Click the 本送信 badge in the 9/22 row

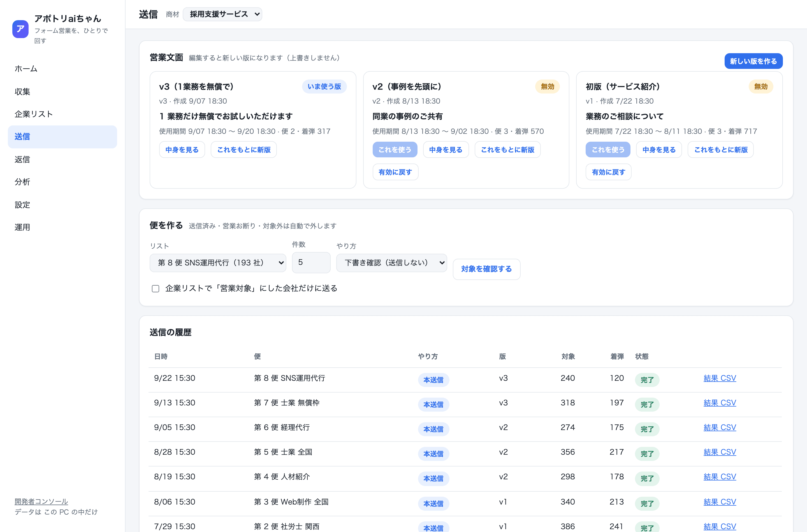pyautogui.click(x=433, y=380)
